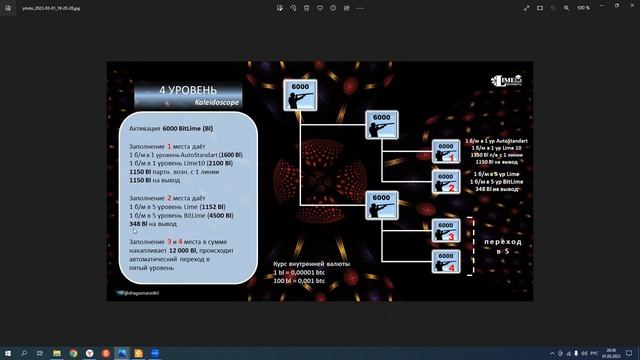Viewport: 640px width, 360px height.
Task: Maximize or restore the Photos window
Action: (x=617, y=6)
